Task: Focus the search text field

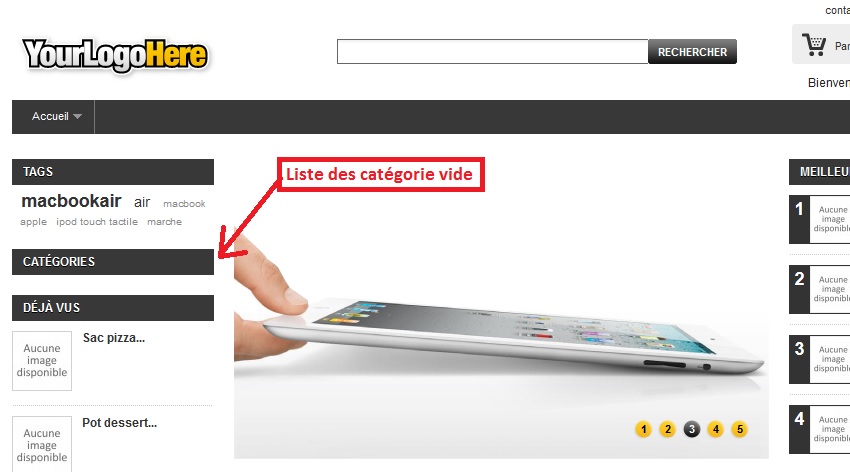Action: (492, 51)
